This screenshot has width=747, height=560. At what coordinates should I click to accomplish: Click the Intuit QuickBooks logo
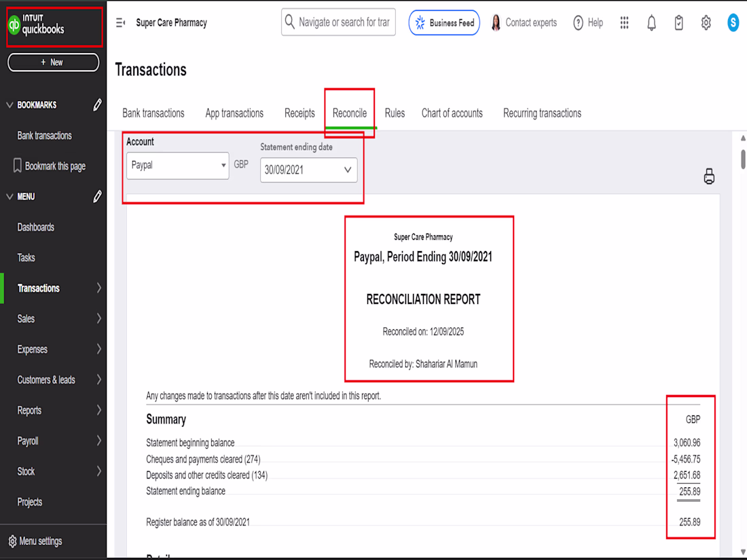36,24
